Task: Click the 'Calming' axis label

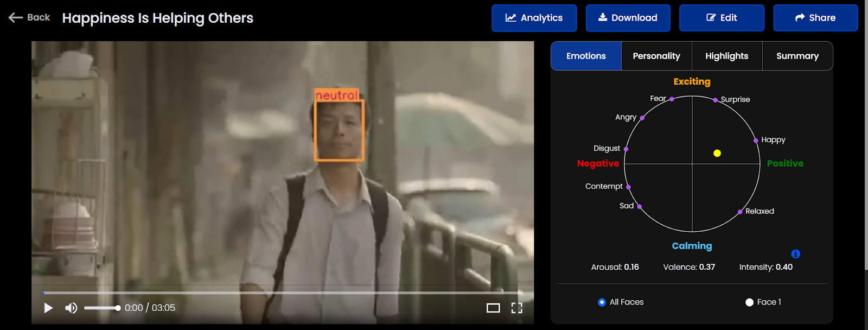Action: (x=692, y=246)
